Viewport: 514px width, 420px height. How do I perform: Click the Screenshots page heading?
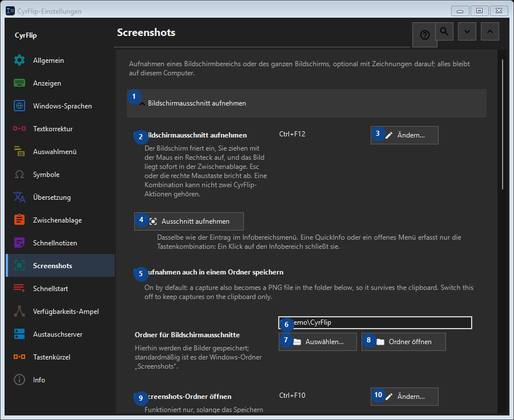click(146, 33)
